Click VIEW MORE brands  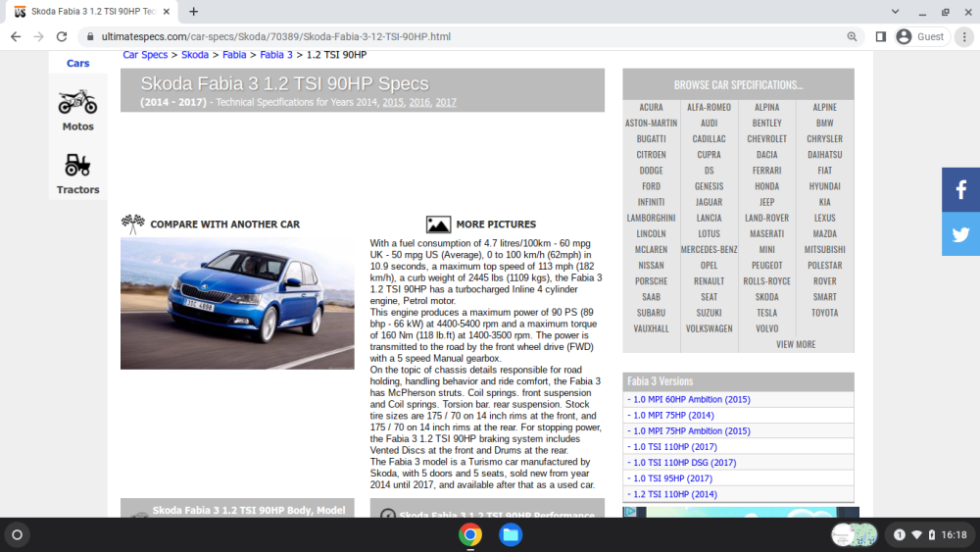(796, 344)
